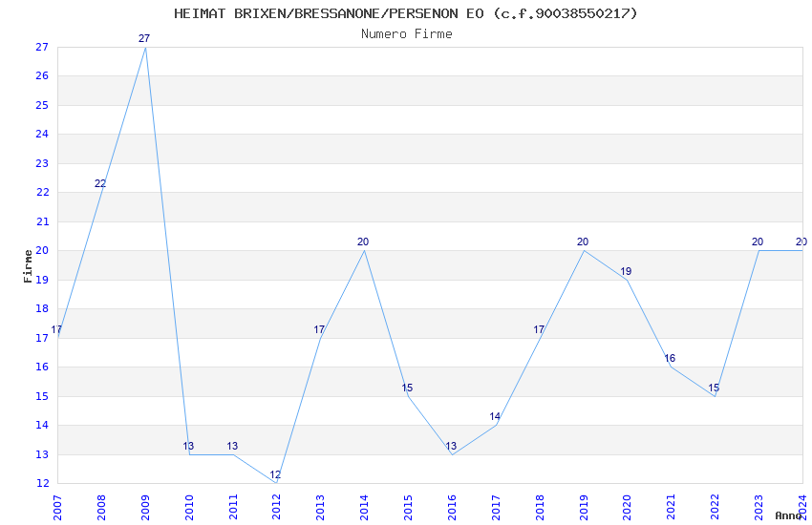Click the y-axis value 22
Screen dimensions: 812x525
click(42, 193)
